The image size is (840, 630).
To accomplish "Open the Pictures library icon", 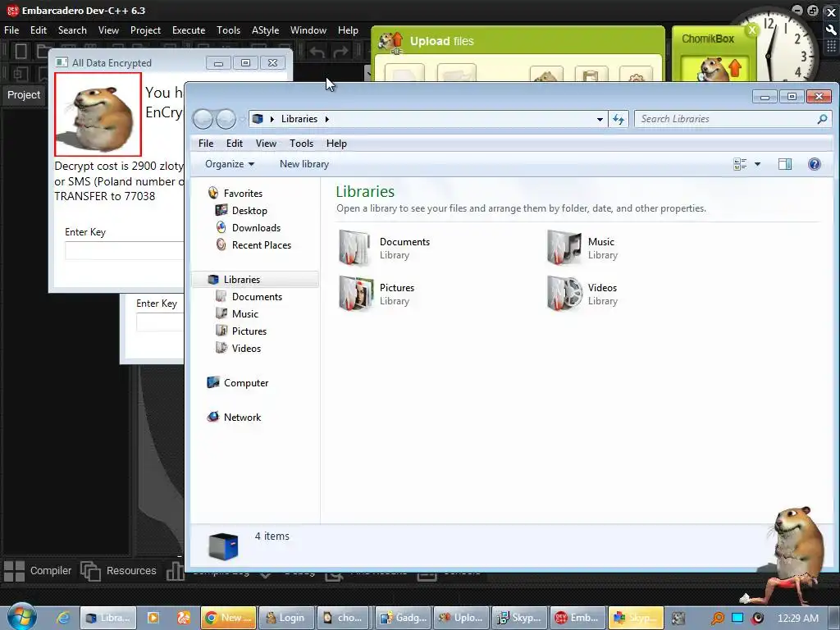I will tap(356, 294).
